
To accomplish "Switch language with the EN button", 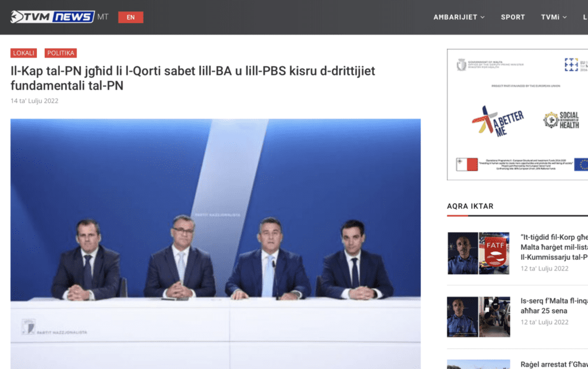I will (130, 17).
